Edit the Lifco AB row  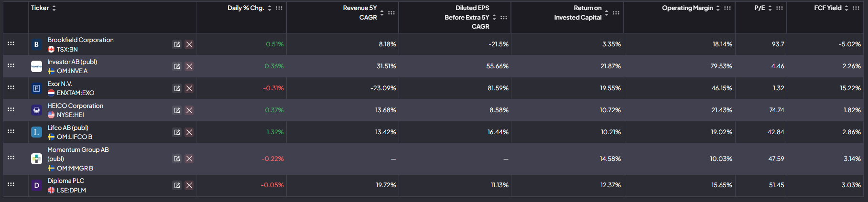[177, 132]
